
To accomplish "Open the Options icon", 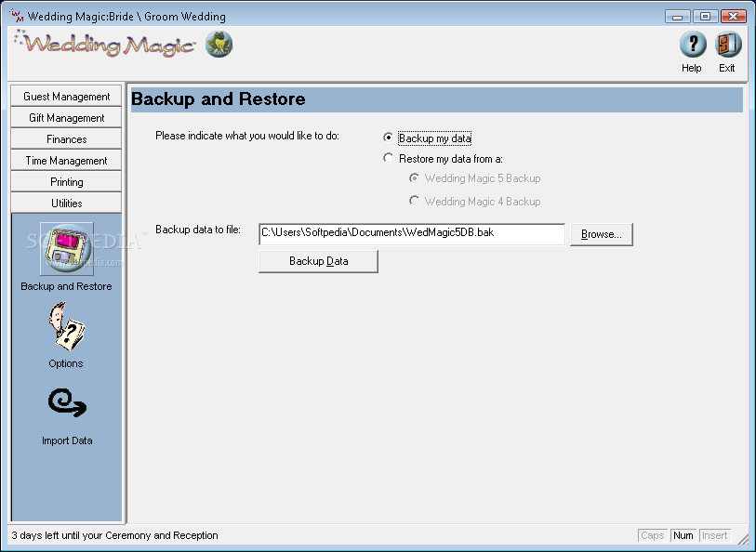I will coord(66,326).
